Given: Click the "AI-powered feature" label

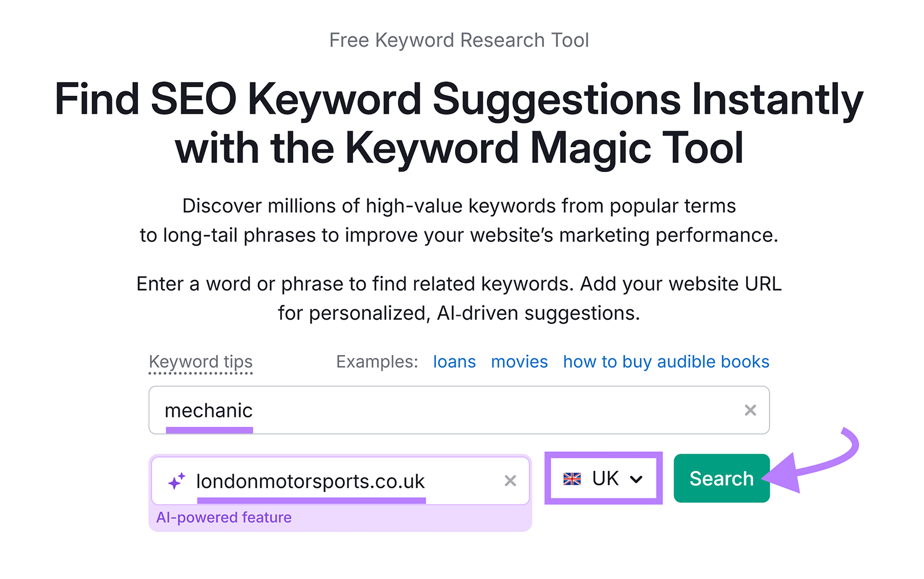Looking at the screenshot, I should click(x=225, y=517).
